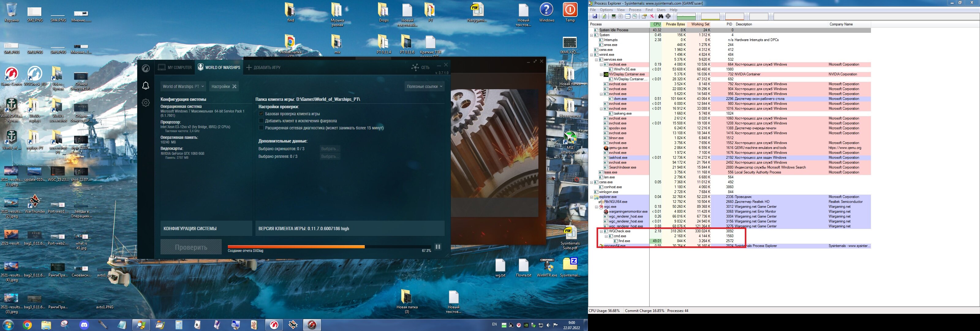Pause the check with the pause icon
Image resolution: width=980 pixels, height=331 pixels.
(438, 247)
